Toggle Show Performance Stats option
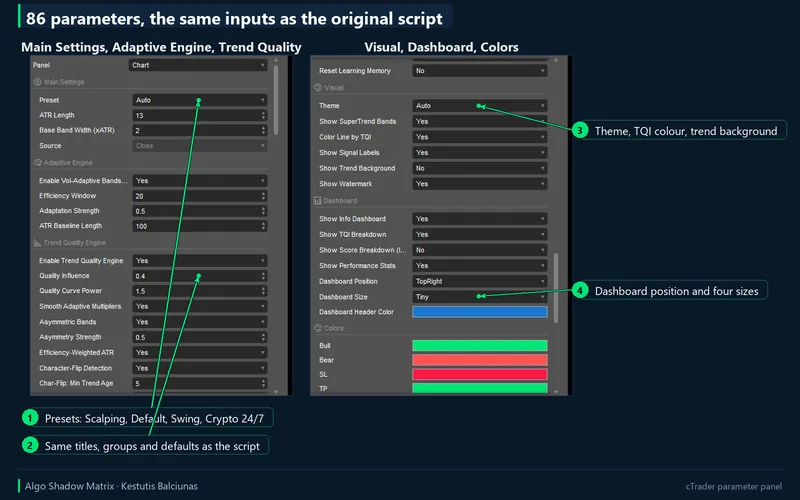 (480, 266)
